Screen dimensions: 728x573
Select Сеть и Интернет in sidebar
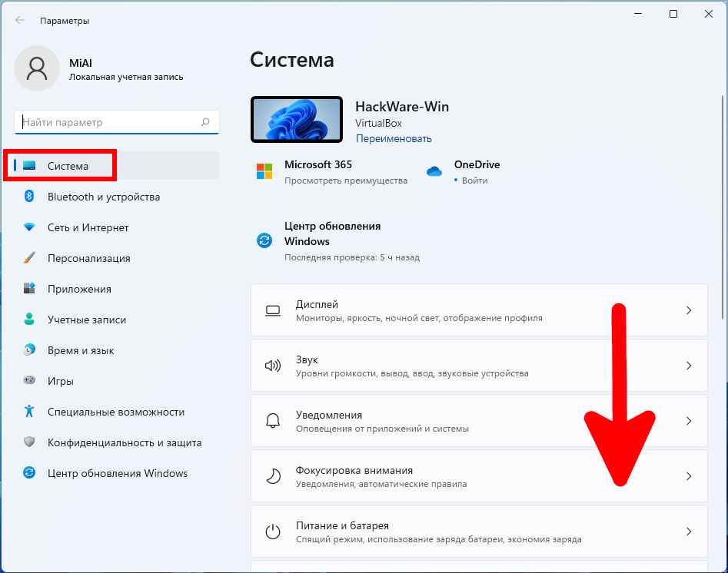click(88, 227)
